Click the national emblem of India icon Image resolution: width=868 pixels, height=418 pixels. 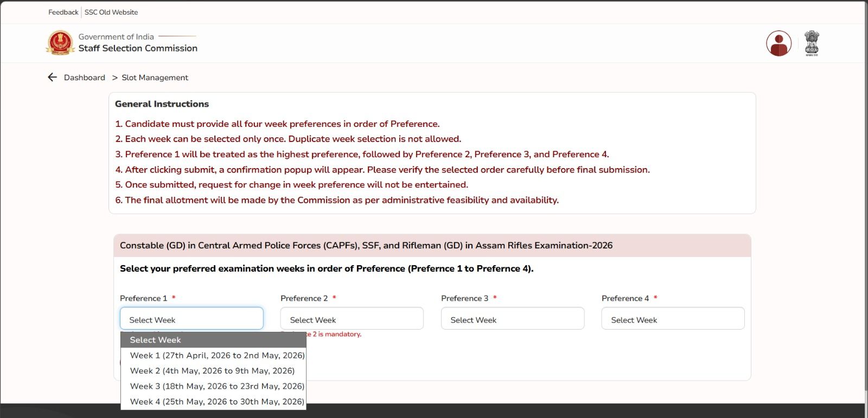(812, 43)
